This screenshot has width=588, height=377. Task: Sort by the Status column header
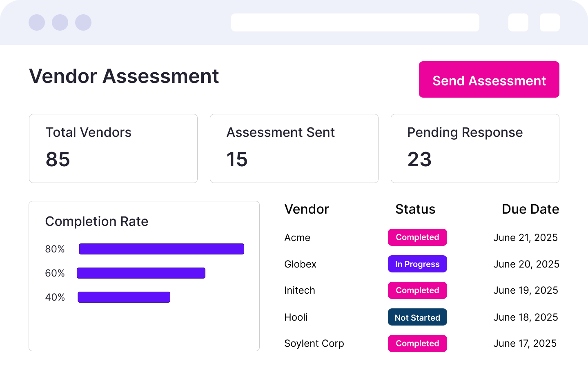coord(415,209)
